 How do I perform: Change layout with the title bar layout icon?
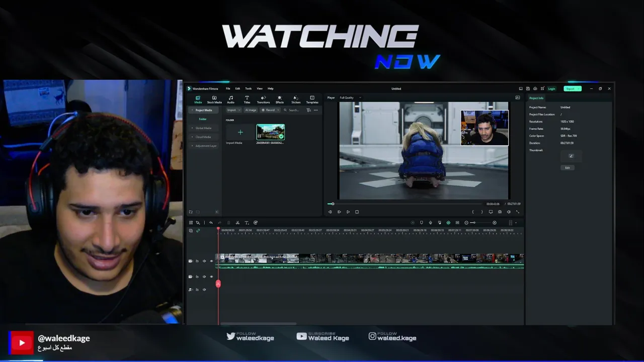(521, 88)
